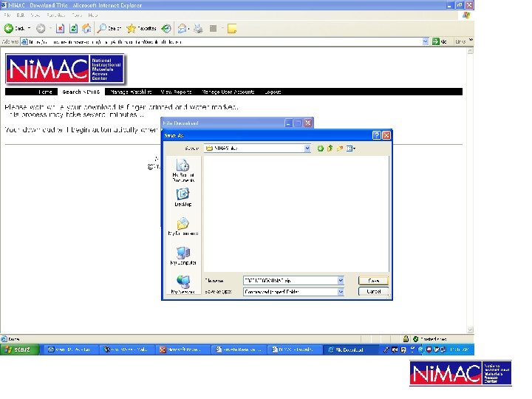The height and width of the screenshot is (399, 532).
Task: Click the Print toolbar icon
Action: pyautogui.click(x=198, y=29)
